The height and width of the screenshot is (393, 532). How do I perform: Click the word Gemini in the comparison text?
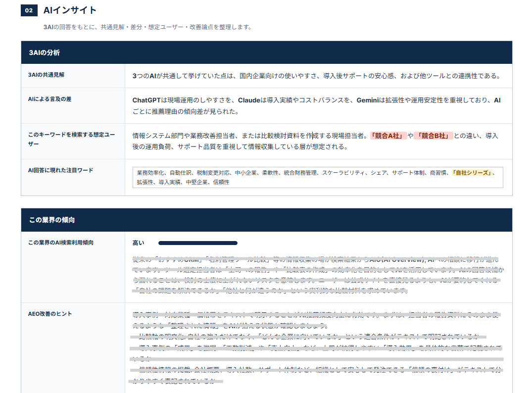[x=367, y=100]
